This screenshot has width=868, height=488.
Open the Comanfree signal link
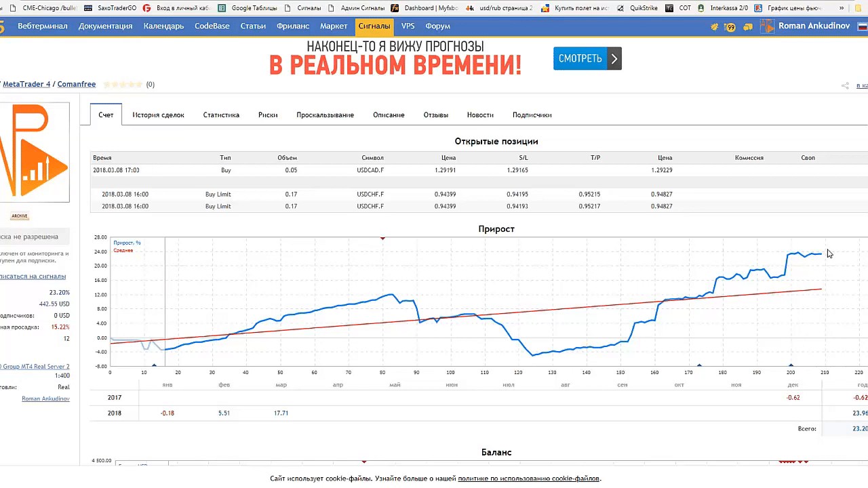pyautogui.click(x=77, y=85)
